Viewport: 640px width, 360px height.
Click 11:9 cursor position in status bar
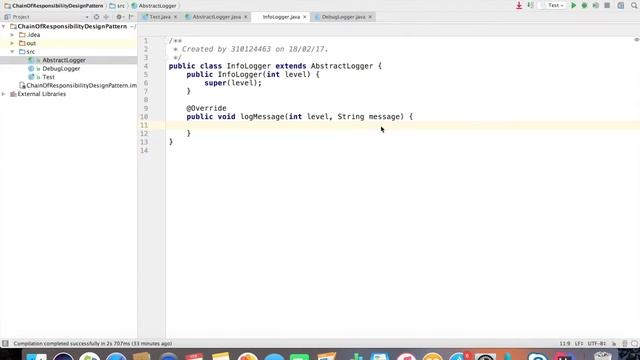pyautogui.click(x=565, y=344)
